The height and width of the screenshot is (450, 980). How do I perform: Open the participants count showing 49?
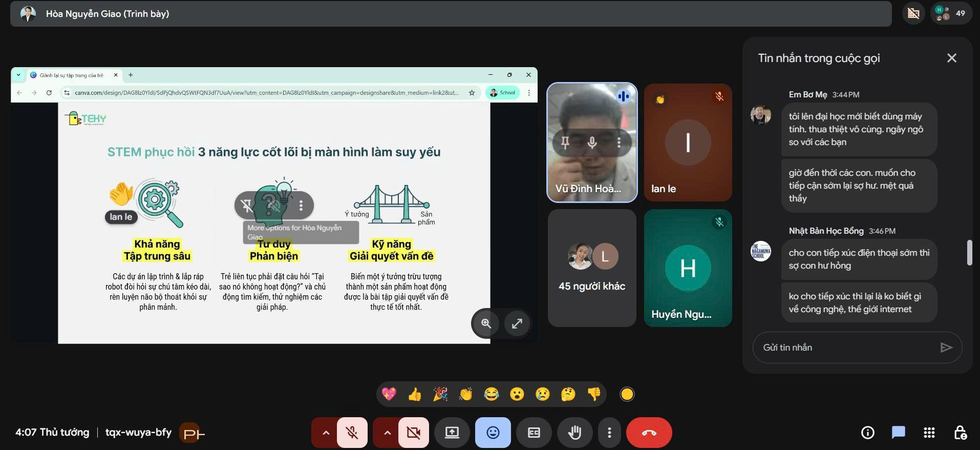951,13
